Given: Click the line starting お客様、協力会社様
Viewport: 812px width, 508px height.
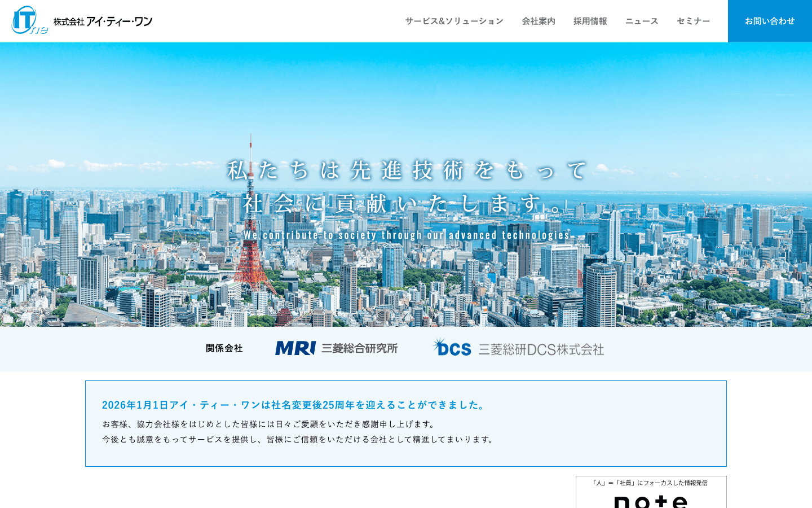Looking at the screenshot, I should 270,424.
